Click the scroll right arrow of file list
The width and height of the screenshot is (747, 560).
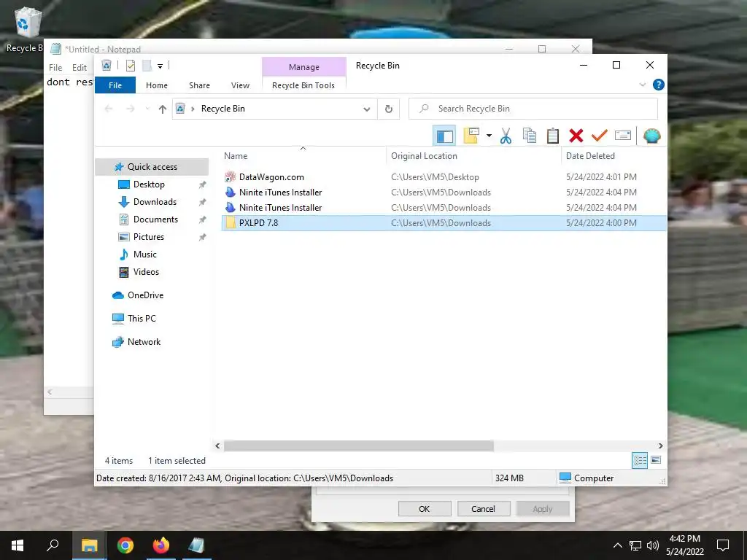pyautogui.click(x=660, y=446)
